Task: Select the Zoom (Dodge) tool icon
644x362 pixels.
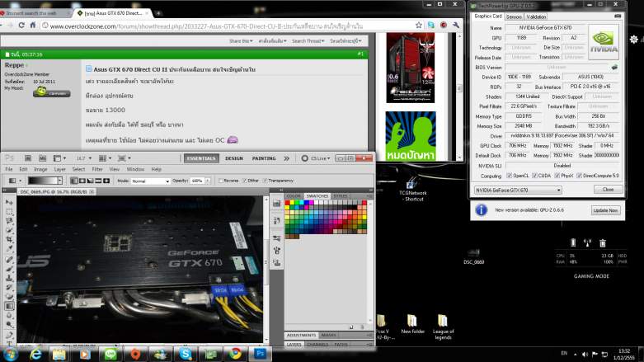Action: [x=9, y=325]
